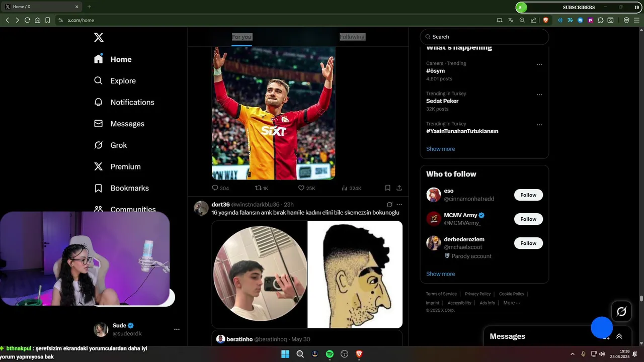The image size is (644, 362).
Task: Click the translate page icon
Action: [511, 20]
